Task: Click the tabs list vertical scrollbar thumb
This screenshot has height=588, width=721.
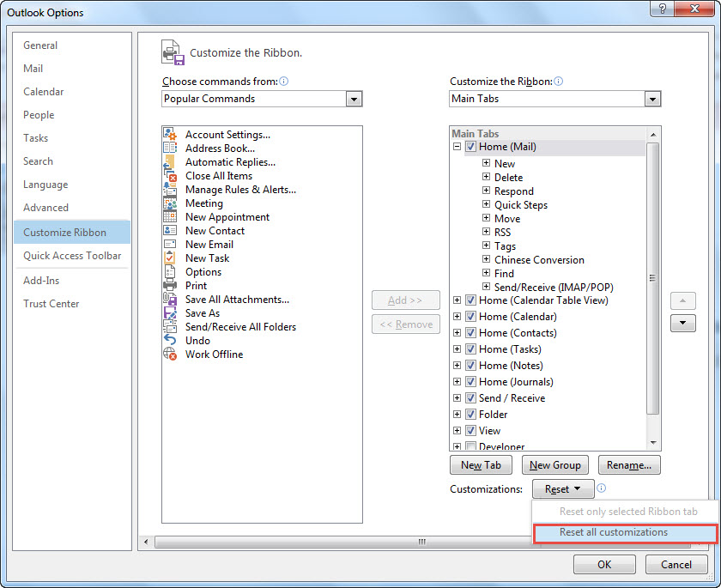Action: [652, 277]
